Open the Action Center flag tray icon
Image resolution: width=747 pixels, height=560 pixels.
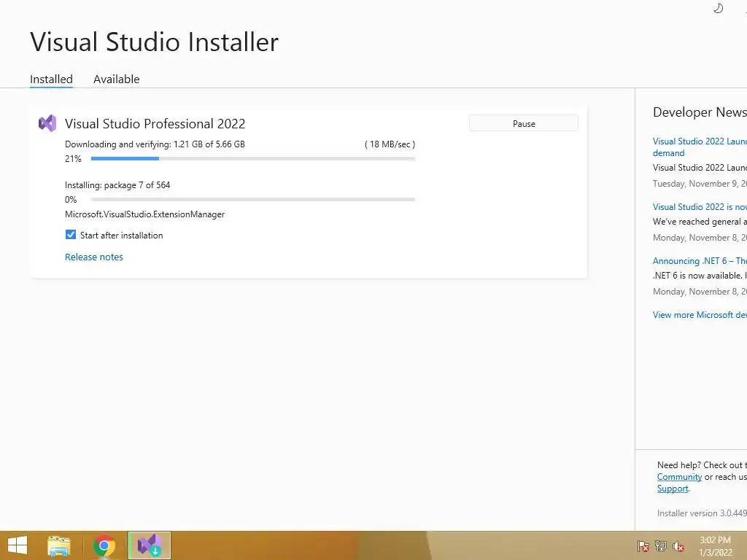(x=643, y=545)
